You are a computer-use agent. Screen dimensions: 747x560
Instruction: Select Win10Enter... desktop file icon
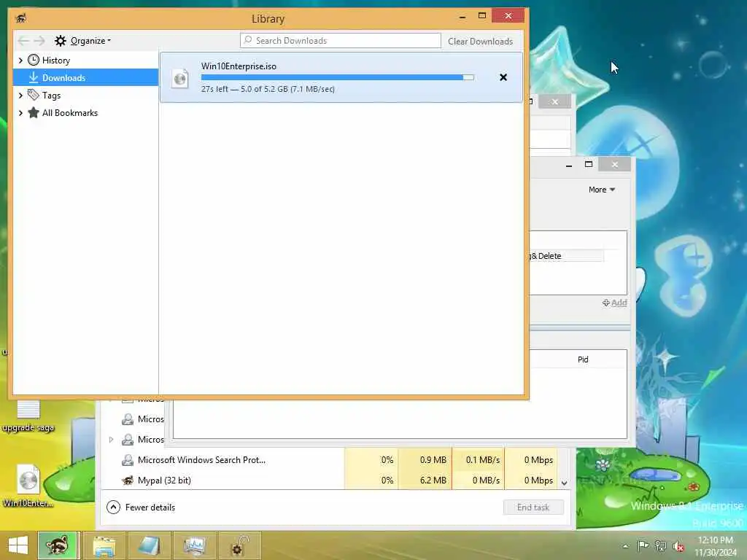pos(28,486)
